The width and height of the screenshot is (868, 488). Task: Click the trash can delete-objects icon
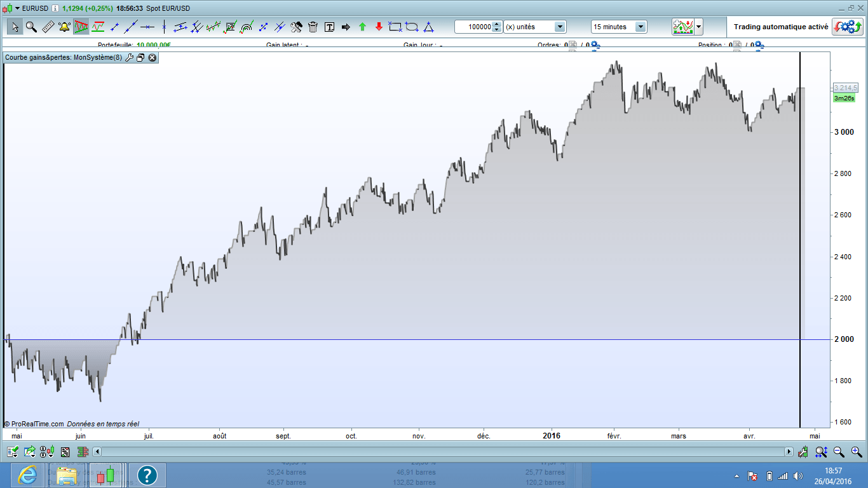[x=313, y=27]
